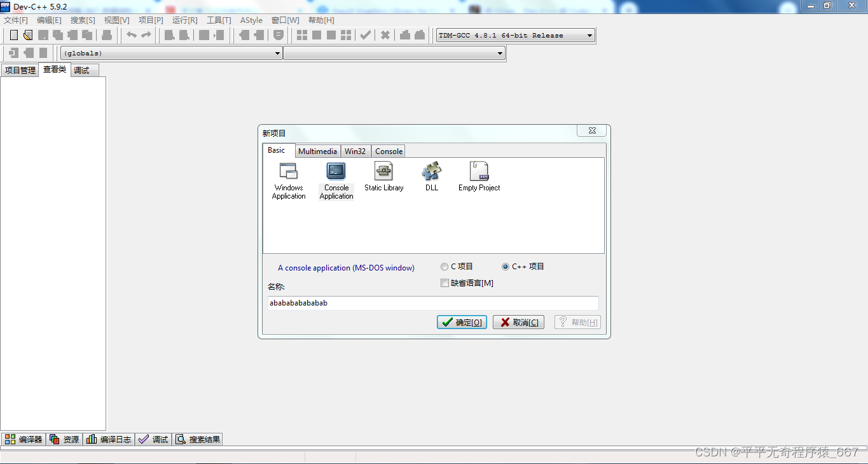Click the Profile Analysis toolbar icon
The width and height of the screenshot is (868, 464).
click(405, 35)
